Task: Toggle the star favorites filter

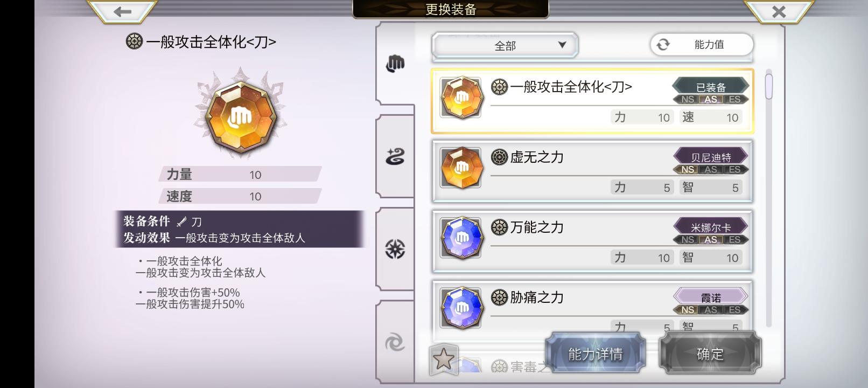Action: pos(444,359)
